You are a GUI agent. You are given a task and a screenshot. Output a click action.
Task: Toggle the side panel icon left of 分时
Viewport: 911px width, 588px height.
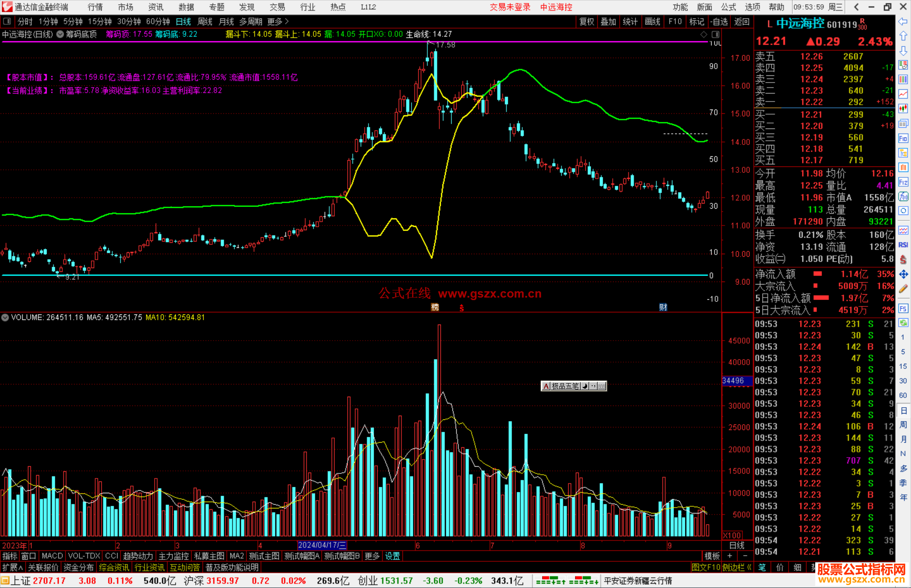pos(7,21)
